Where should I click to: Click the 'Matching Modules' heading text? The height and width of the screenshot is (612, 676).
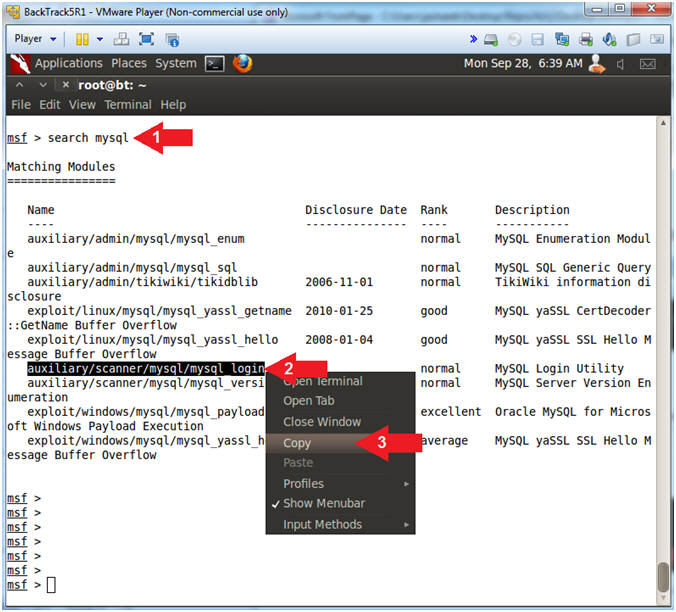coord(61,167)
